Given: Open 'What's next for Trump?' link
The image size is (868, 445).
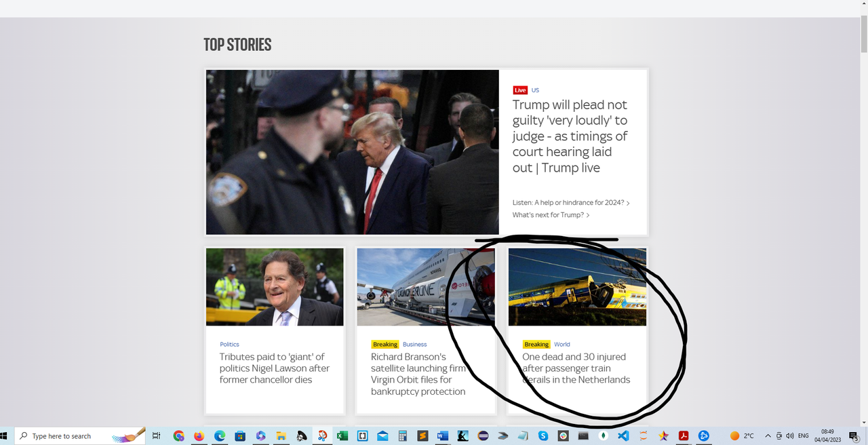Looking at the screenshot, I should pos(551,215).
